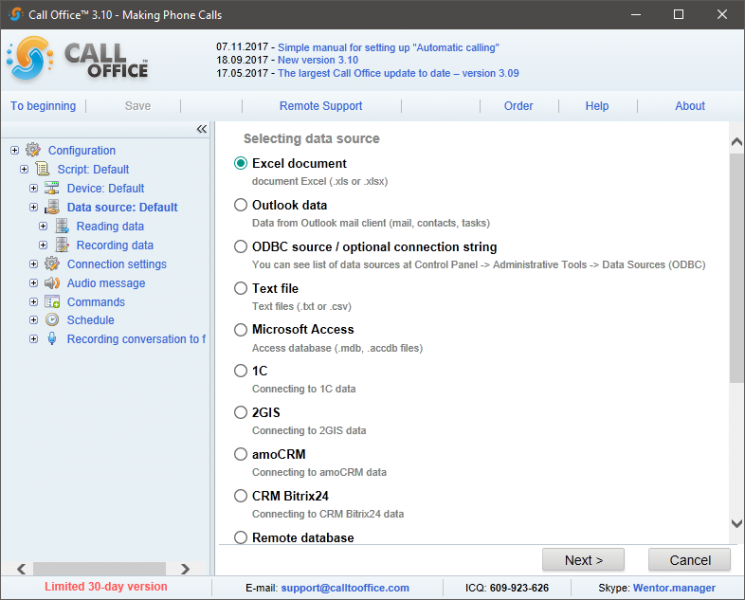745x600 pixels.
Task: Click the Recording data pencil icon
Action: tap(62, 245)
